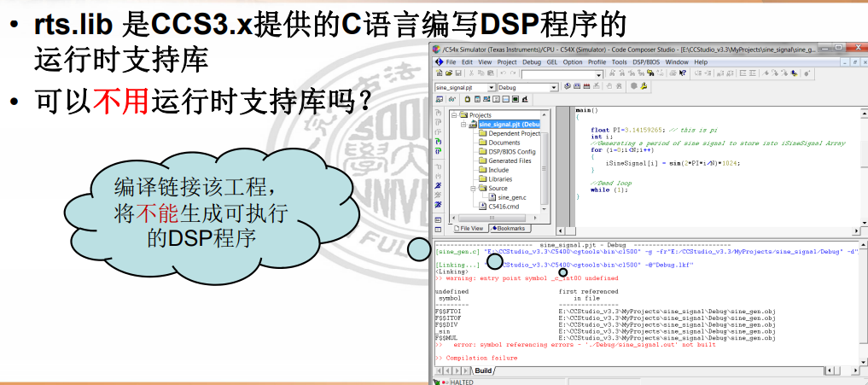
Task: Click the 'F$$MUL' undefined symbol row
Action: click(606, 338)
